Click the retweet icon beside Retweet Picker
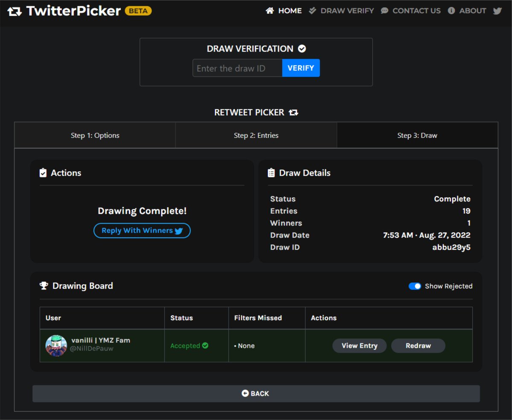Image resolution: width=512 pixels, height=420 pixels. tap(294, 113)
